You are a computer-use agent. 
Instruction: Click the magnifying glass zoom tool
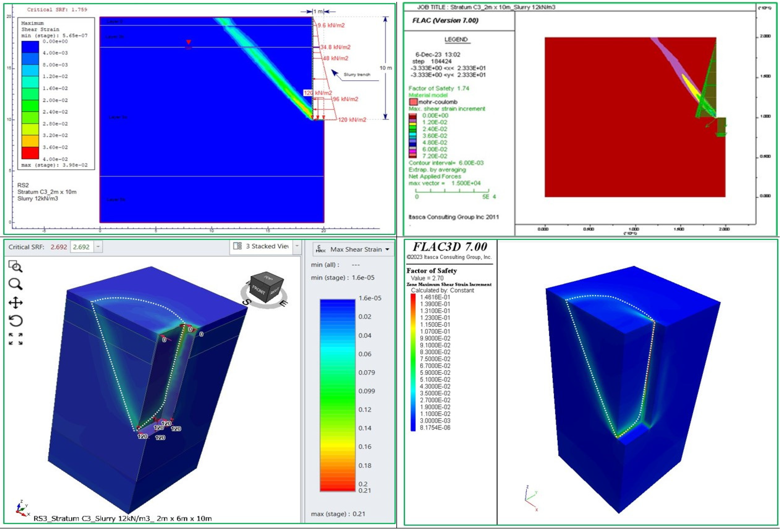[x=15, y=284]
